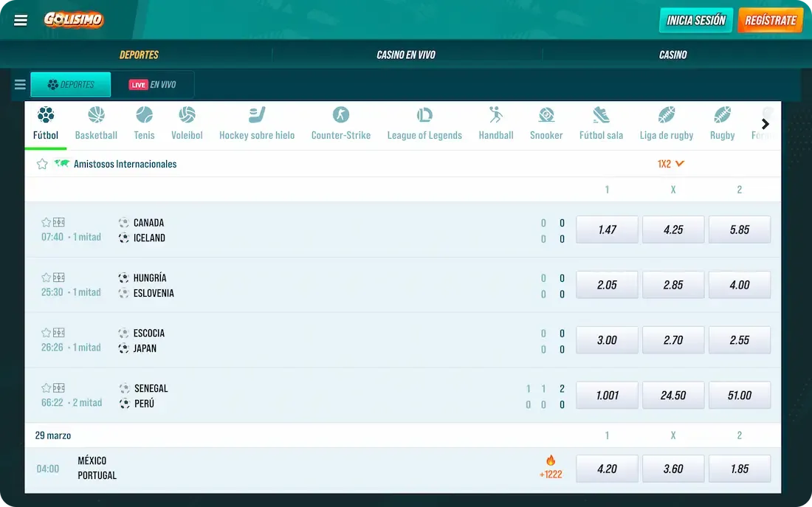Favorite the Hungría vs Eslovenia match
This screenshot has height=507, width=812.
tap(46, 277)
